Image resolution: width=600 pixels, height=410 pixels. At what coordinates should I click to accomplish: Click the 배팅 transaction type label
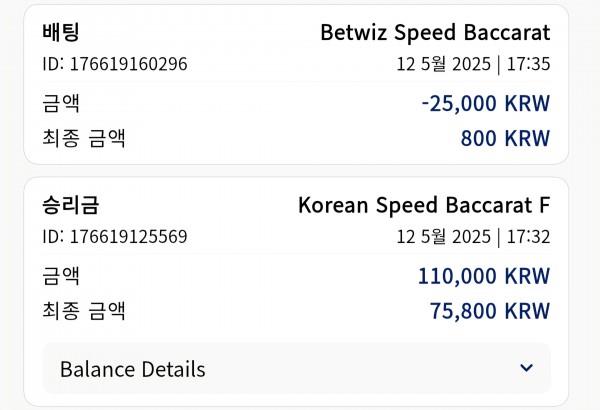(61, 32)
